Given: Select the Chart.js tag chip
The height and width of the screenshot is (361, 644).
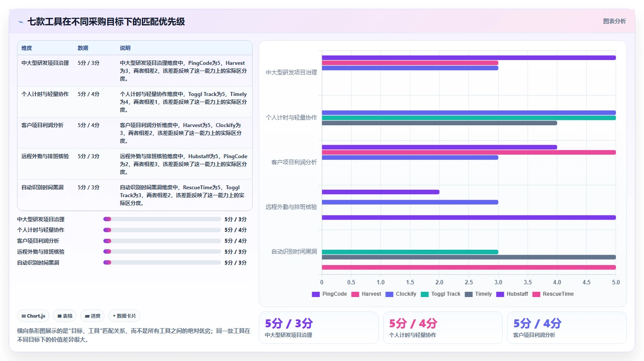Looking at the screenshot, I should (33, 316).
